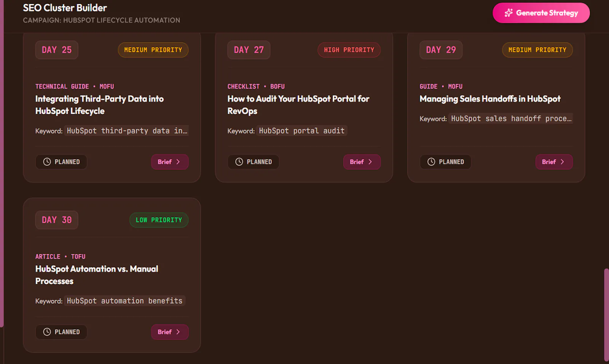Click the page vertical scrollbar thumb
Image resolution: width=609 pixels, height=364 pixels.
coord(606,315)
